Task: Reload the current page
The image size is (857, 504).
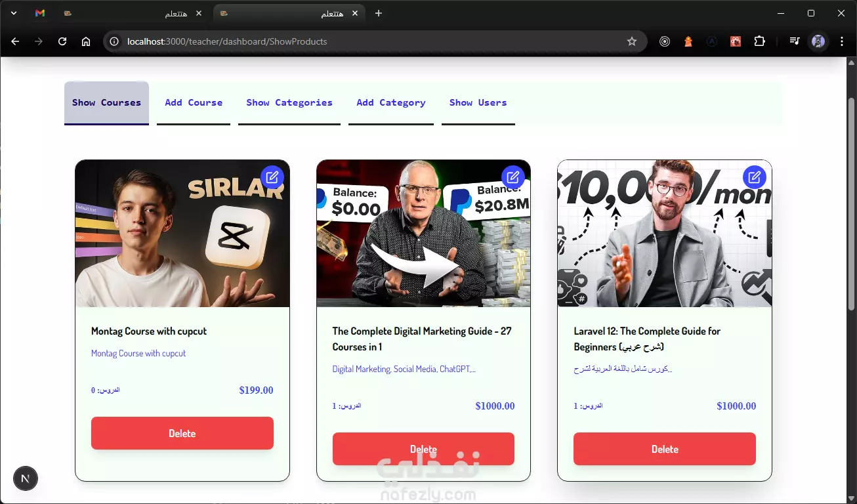Action: [62, 41]
